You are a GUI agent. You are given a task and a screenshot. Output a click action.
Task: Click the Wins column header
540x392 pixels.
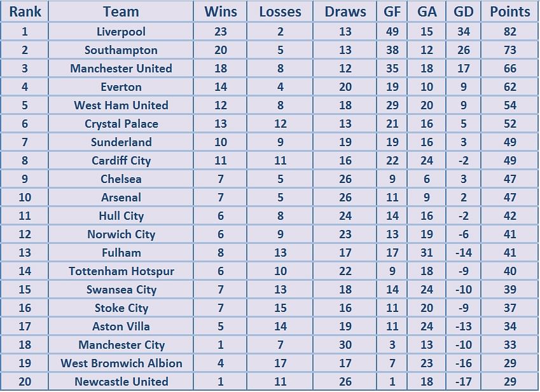pyautogui.click(x=221, y=11)
